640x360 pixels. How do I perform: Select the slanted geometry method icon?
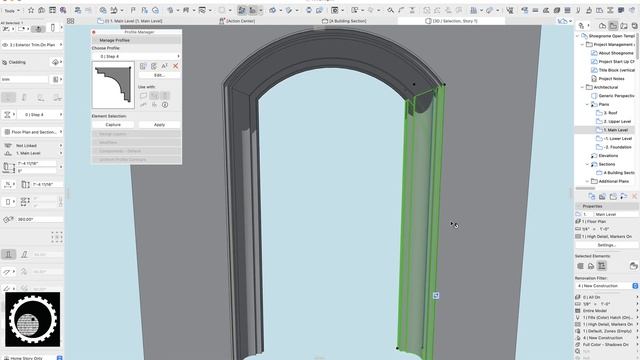[x=24, y=255]
